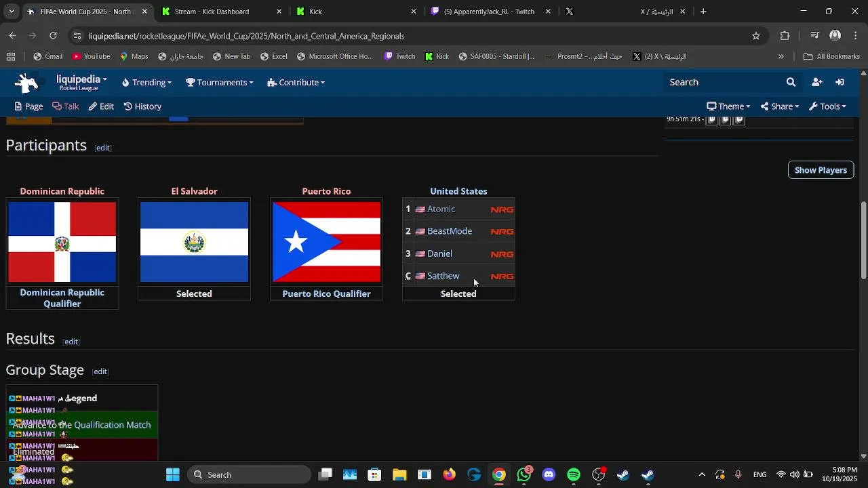The height and width of the screenshot is (488, 868).
Task: Open the Tools dropdown
Action: pos(827,106)
